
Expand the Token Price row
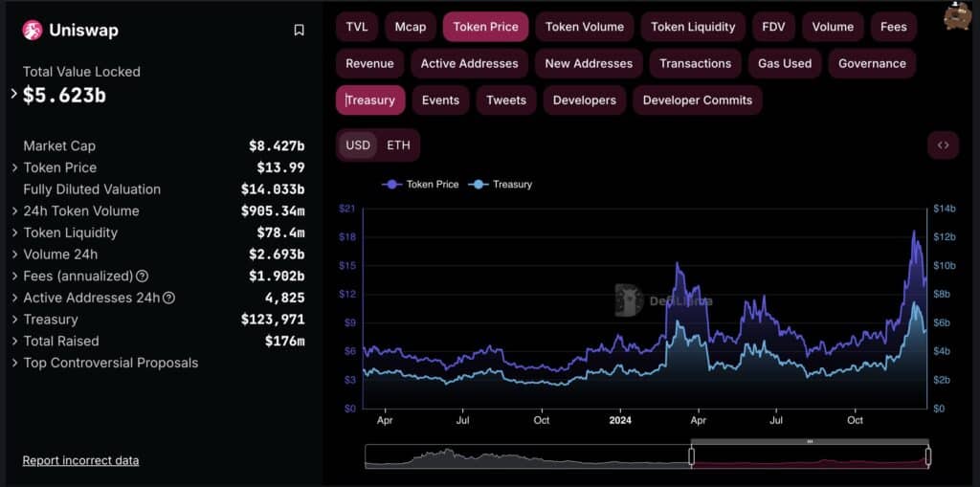click(x=14, y=167)
